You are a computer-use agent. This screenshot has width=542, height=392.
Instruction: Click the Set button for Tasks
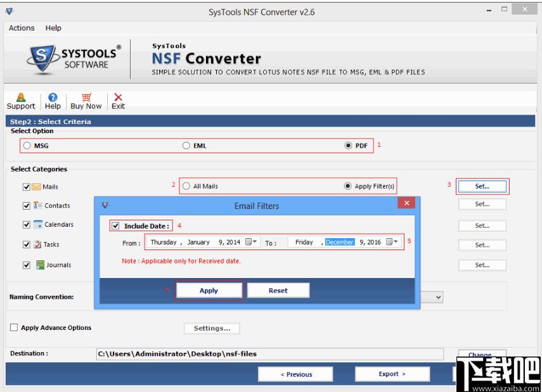[x=482, y=245]
